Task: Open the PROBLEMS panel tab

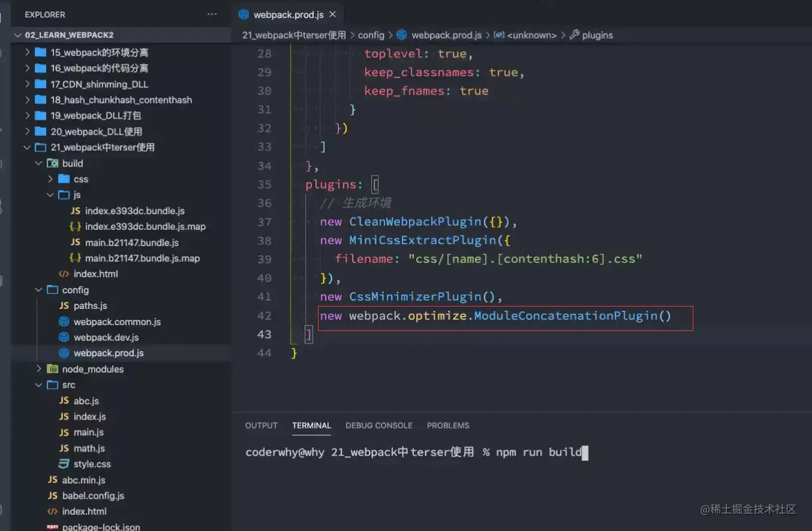Action: (448, 426)
